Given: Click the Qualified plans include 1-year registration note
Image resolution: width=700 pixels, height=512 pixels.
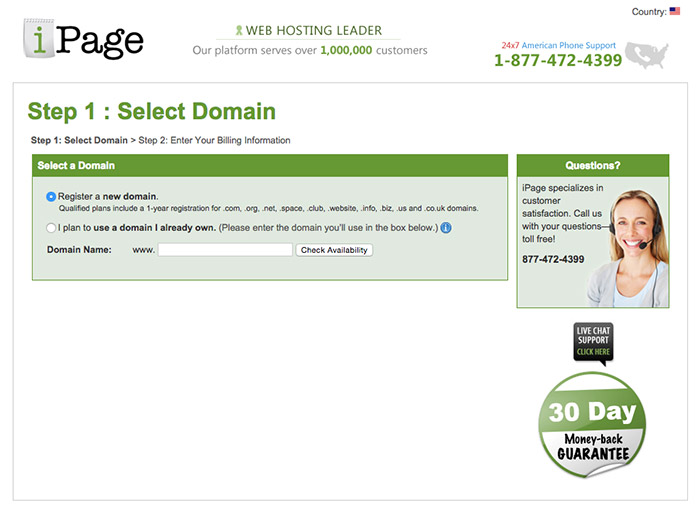Looking at the screenshot, I should pos(268,208).
